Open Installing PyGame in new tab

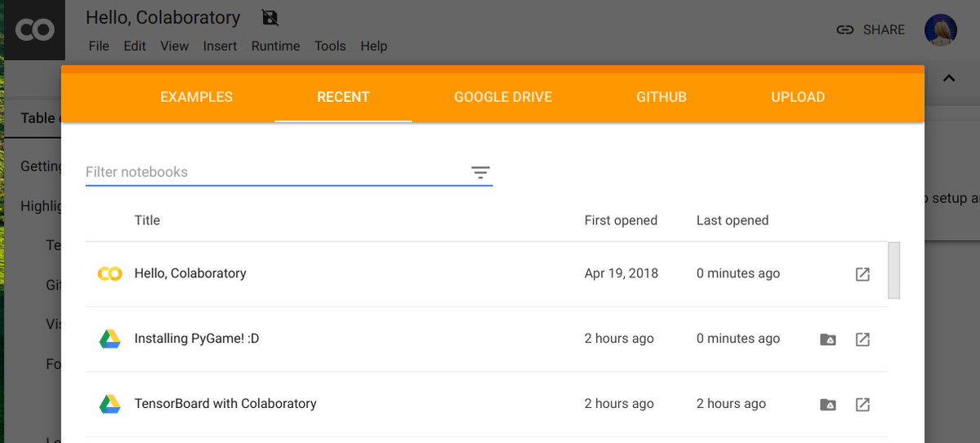point(862,339)
